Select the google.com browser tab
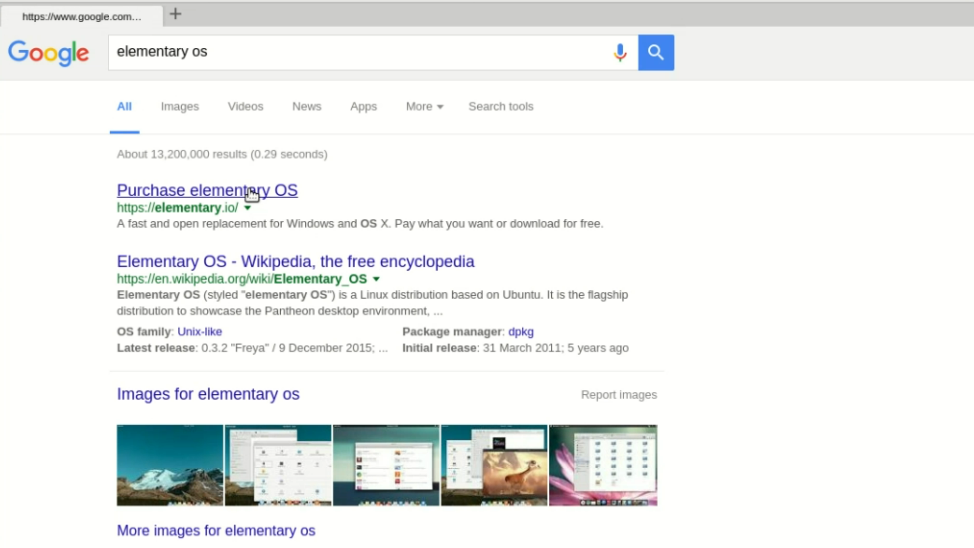 [x=81, y=16]
